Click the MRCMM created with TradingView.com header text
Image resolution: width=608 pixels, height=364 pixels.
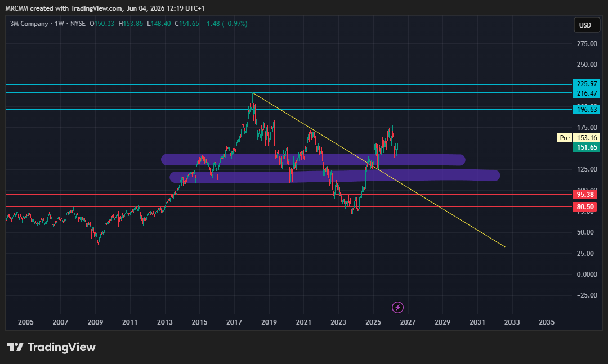click(x=105, y=8)
